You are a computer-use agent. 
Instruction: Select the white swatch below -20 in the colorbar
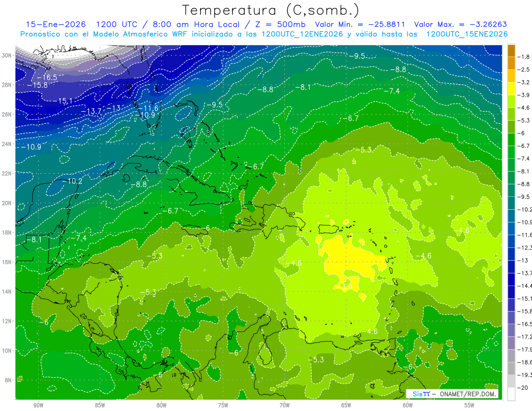tap(511, 394)
